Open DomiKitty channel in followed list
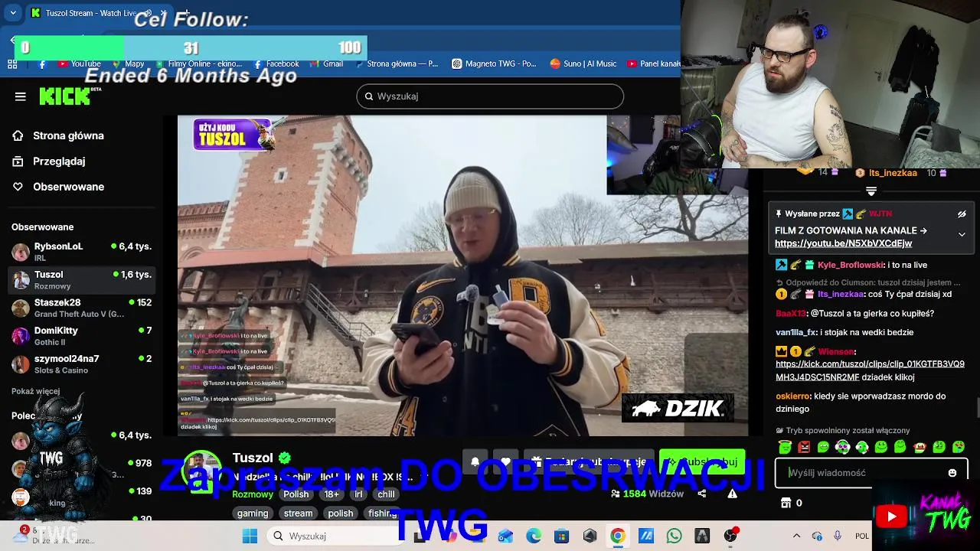 click(81, 336)
